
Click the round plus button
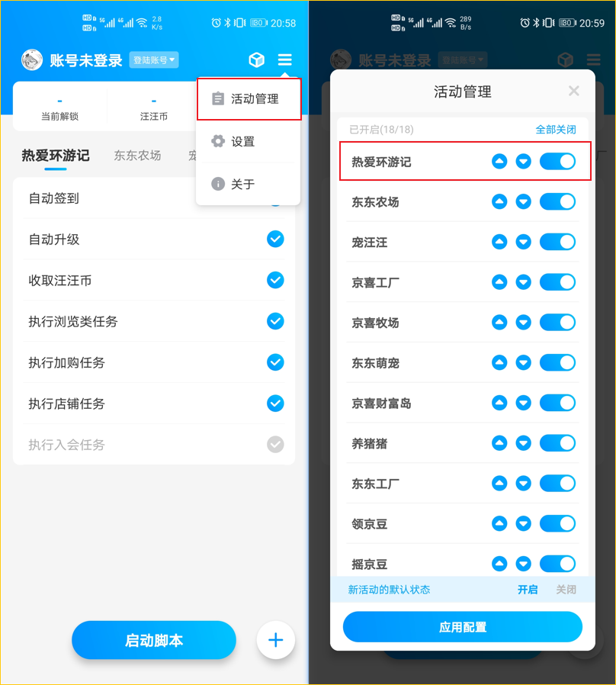pos(275,640)
